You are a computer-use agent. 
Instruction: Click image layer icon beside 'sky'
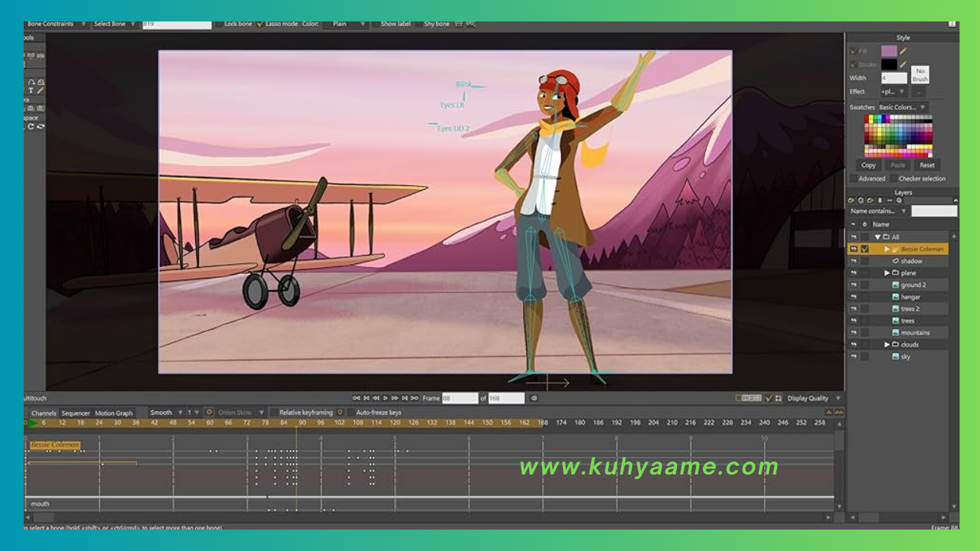[x=895, y=357]
